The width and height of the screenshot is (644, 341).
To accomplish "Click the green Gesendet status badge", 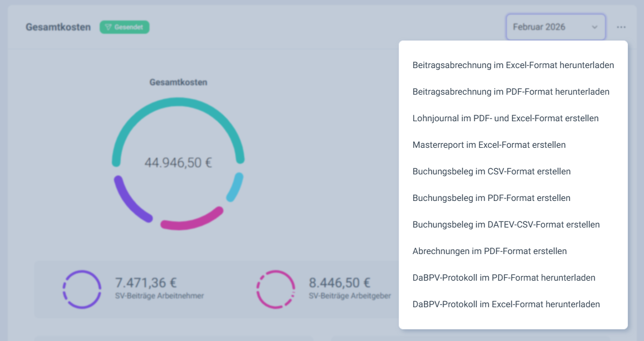I will tap(125, 27).
